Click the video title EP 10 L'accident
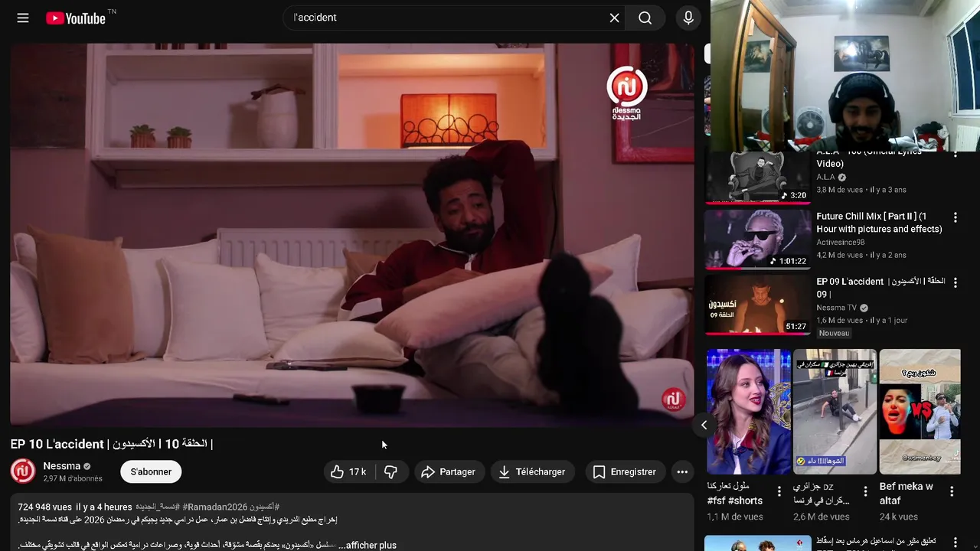Screen dimensions: 980x551 click(x=112, y=444)
